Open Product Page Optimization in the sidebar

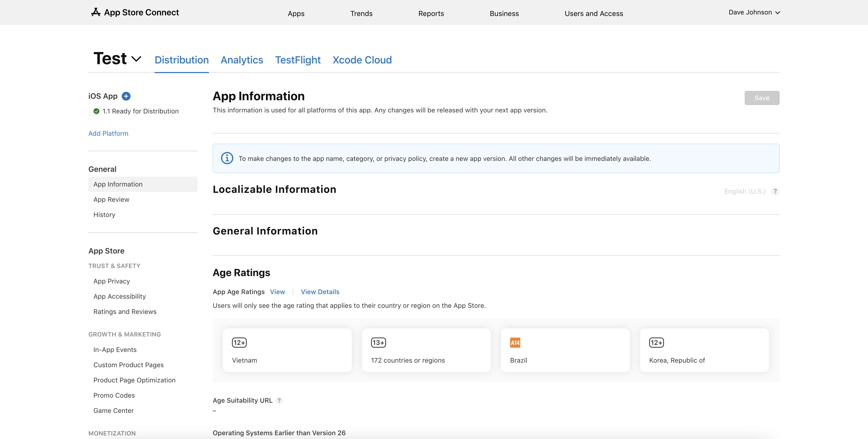[x=135, y=380]
